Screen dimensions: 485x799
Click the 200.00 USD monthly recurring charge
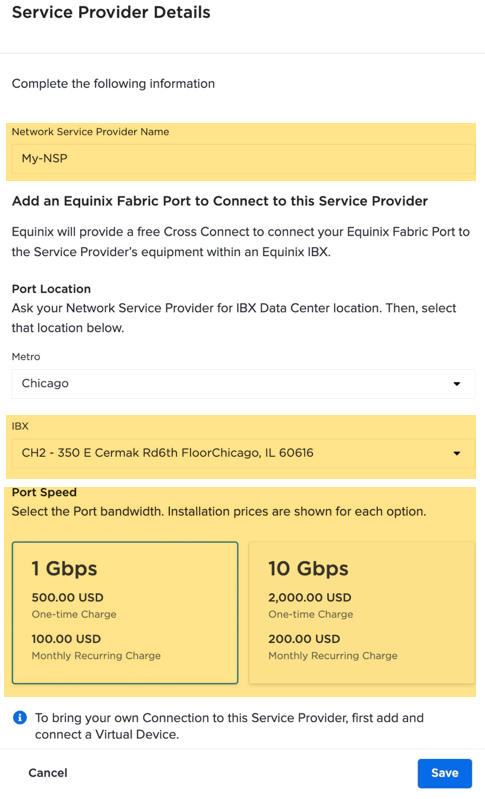pyautogui.click(x=304, y=639)
